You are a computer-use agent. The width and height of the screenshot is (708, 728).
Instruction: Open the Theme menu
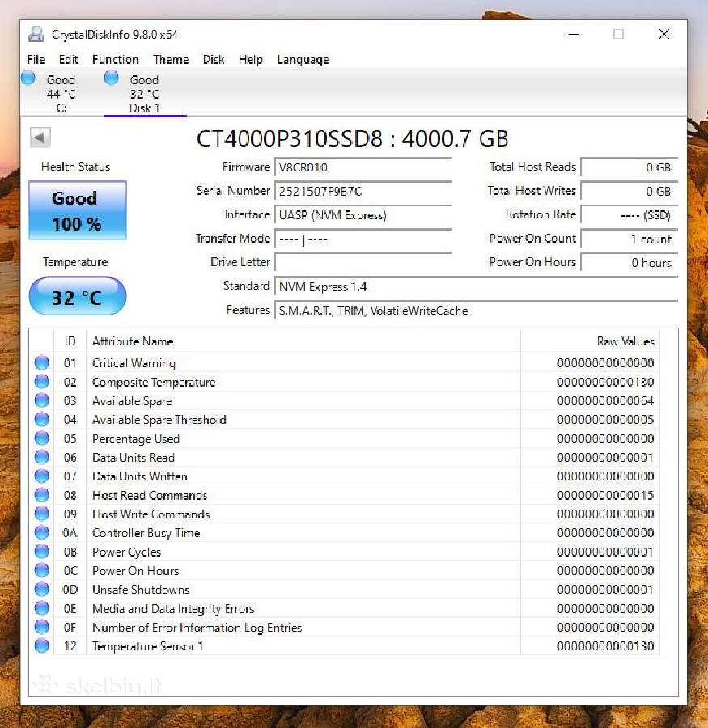[x=171, y=59]
